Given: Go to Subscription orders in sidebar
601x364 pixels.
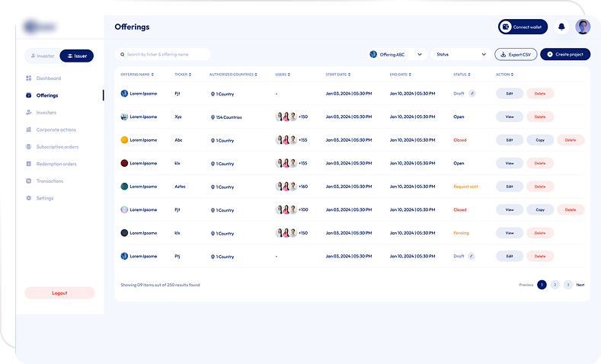Looking at the screenshot, I should pos(57,147).
